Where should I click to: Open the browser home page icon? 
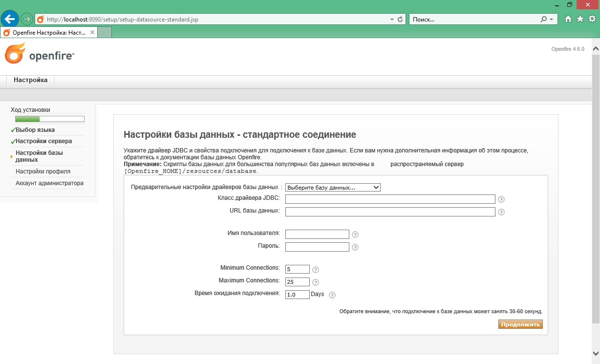pos(568,19)
